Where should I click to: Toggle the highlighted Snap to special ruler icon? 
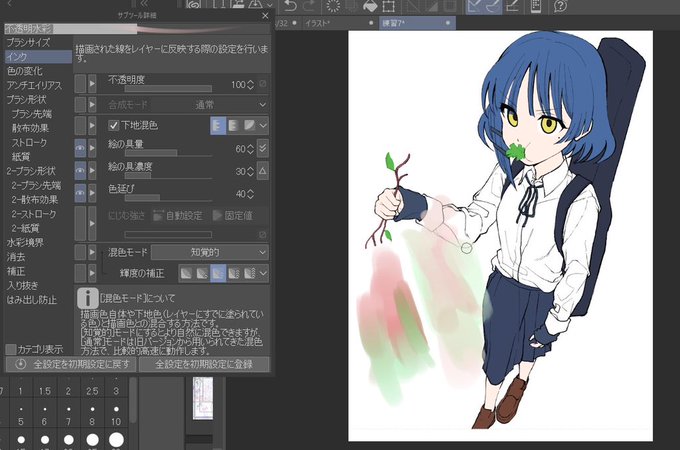click(x=493, y=6)
